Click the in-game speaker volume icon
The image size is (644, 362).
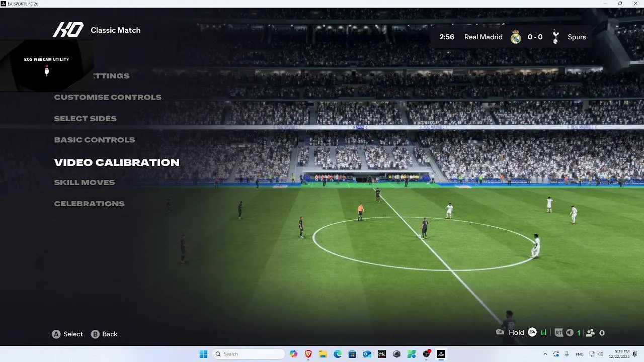point(570,332)
